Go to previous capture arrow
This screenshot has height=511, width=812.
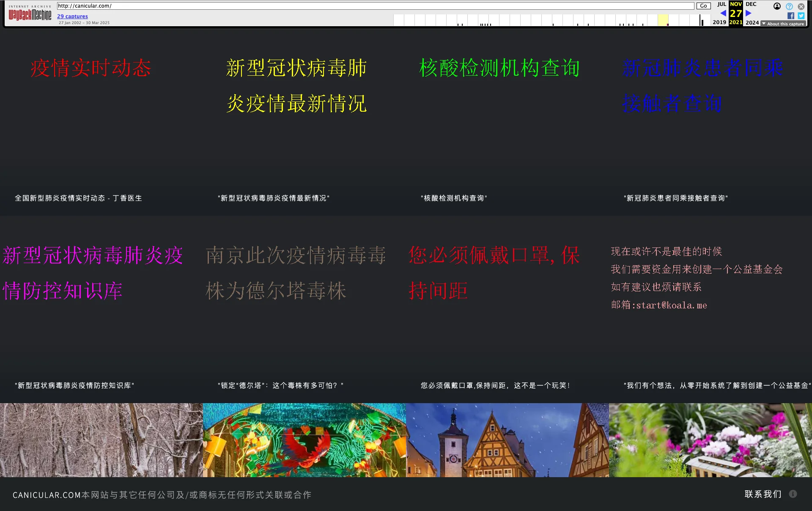[723, 13]
